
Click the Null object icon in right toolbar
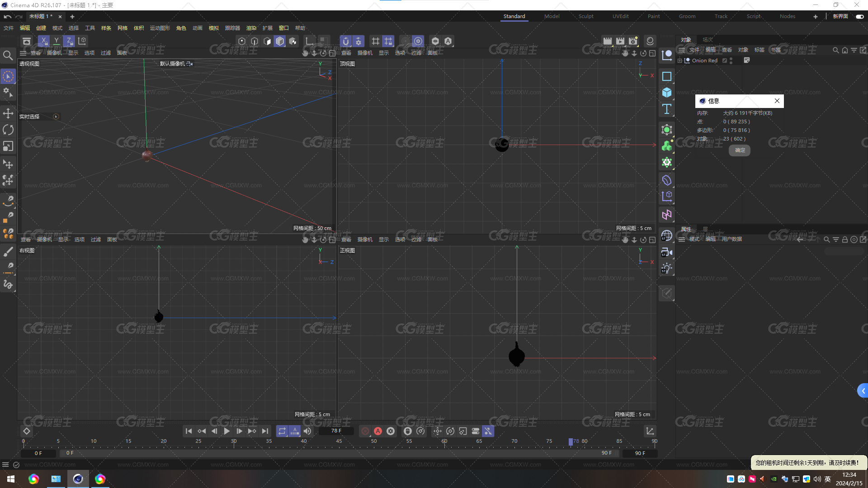pyautogui.click(x=667, y=55)
